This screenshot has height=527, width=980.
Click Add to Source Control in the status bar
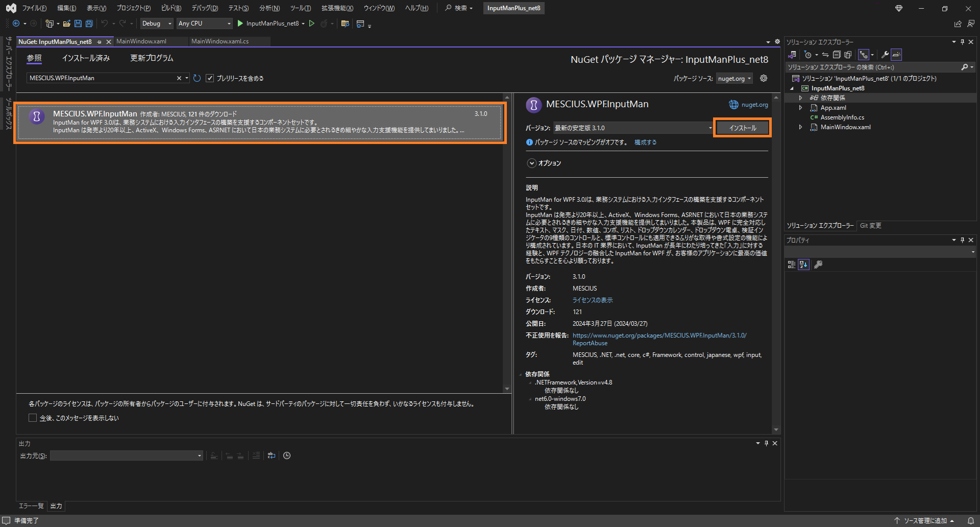coord(925,521)
